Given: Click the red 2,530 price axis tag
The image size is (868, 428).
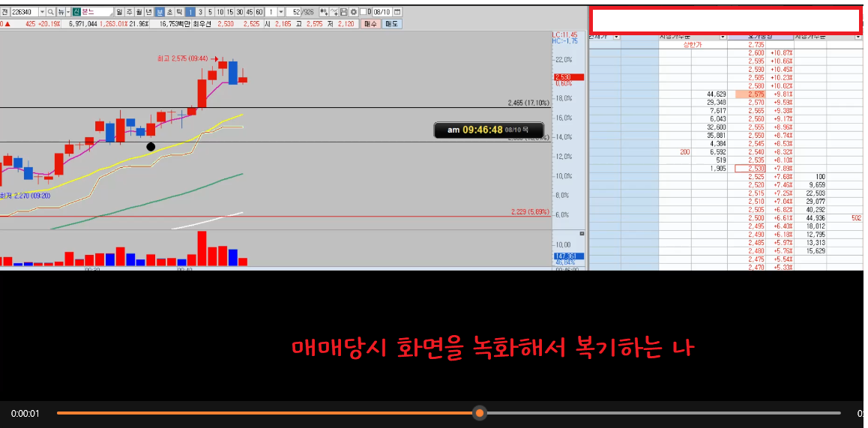Looking at the screenshot, I should tap(569, 77).
